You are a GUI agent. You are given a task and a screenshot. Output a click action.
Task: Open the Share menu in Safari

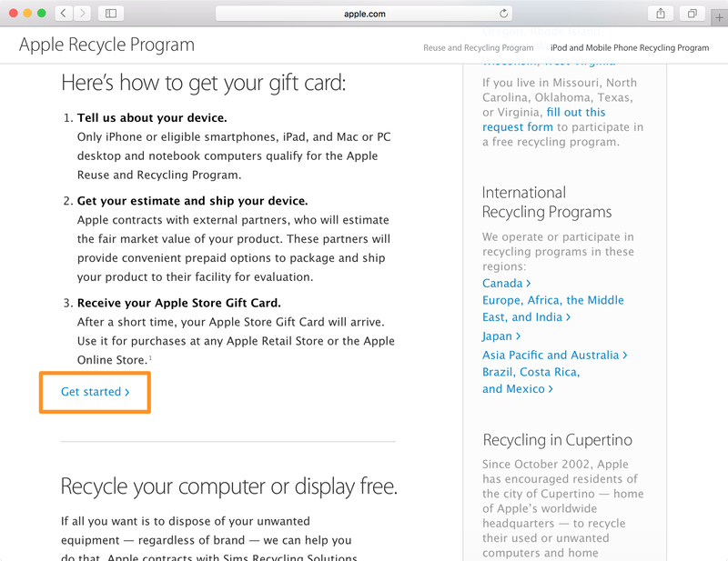pos(661,14)
